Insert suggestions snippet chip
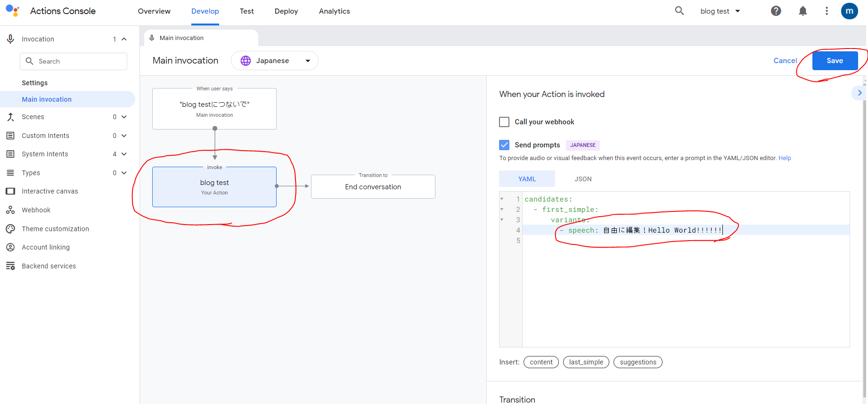The height and width of the screenshot is (404, 868). coord(638,362)
